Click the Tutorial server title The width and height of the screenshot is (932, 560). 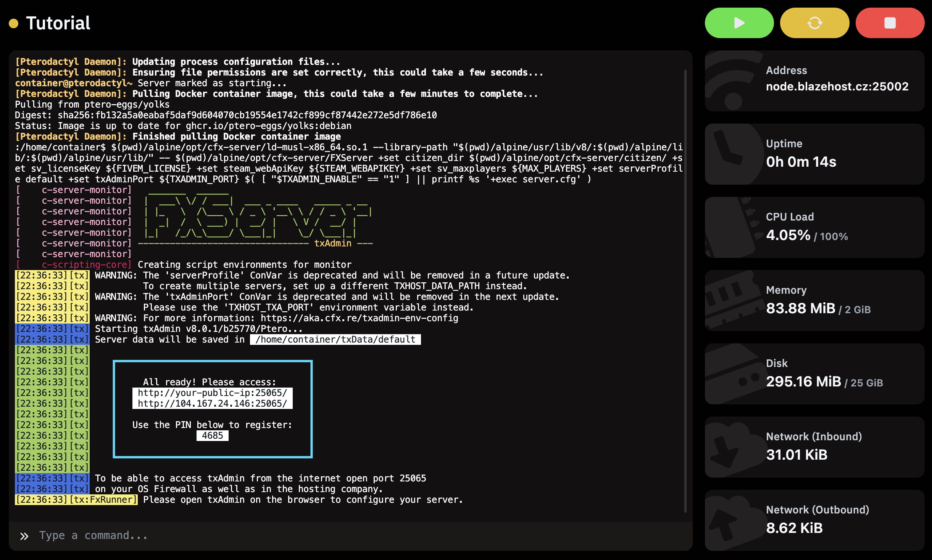click(58, 23)
